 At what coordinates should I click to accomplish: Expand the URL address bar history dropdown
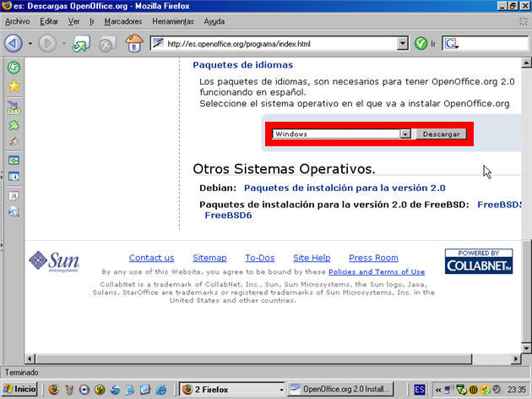coord(402,43)
